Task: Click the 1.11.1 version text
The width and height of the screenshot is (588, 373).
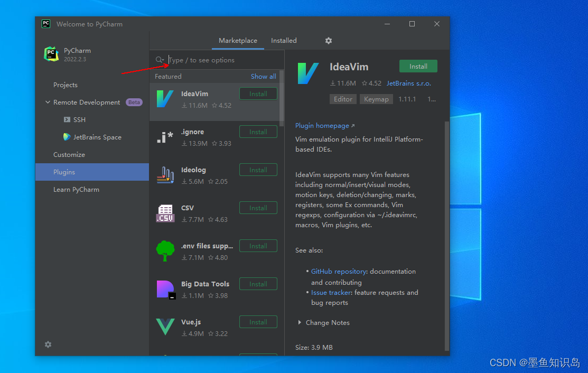Action: pyautogui.click(x=407, y=99)
